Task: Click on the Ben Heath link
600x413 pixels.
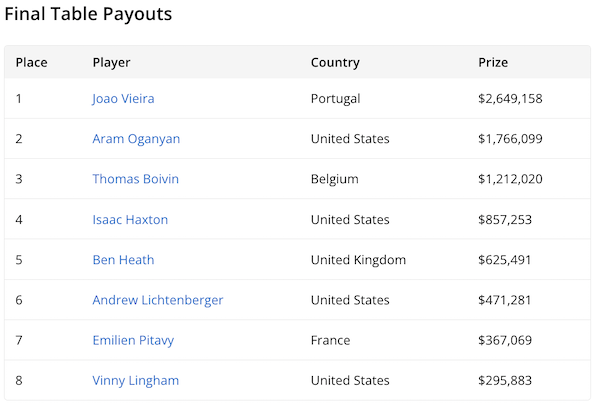Action: (123, 260)
